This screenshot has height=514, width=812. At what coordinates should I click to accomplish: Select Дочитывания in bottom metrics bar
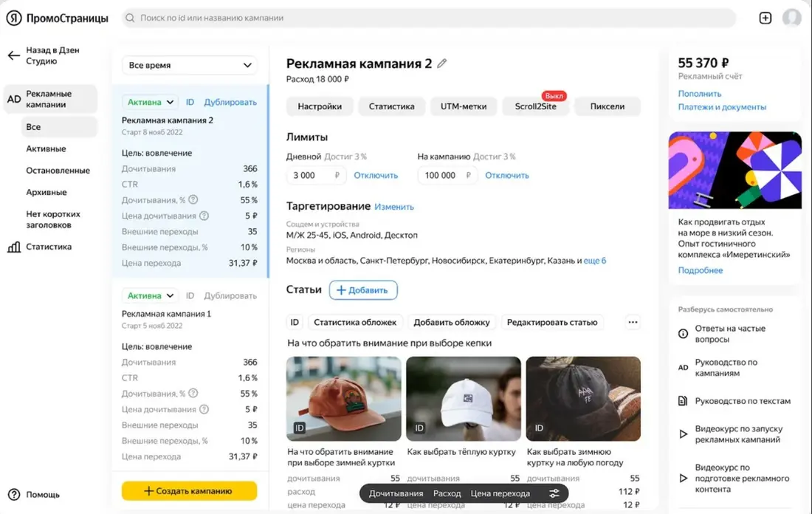point(396,493)
